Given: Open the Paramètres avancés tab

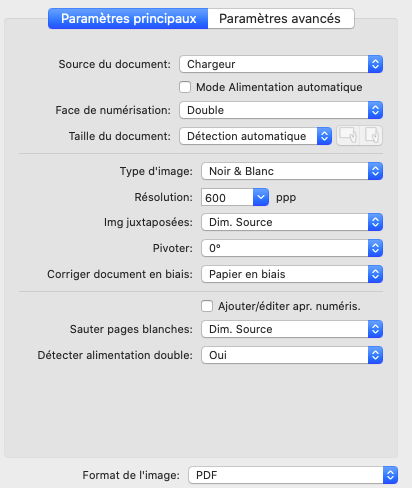Looking at the screenshot, I should pos(281,19).
